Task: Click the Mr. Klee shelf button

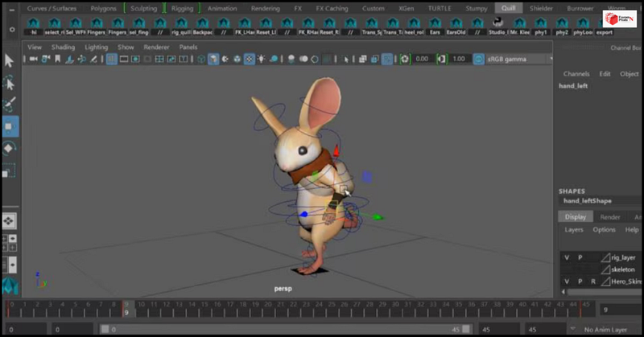Action: click(519, 27)
